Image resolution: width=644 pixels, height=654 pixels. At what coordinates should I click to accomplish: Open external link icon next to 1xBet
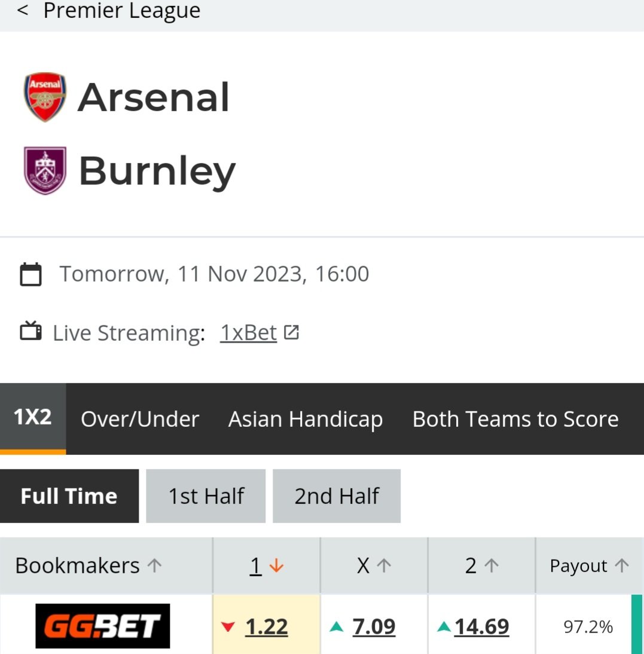coord(291,332)
